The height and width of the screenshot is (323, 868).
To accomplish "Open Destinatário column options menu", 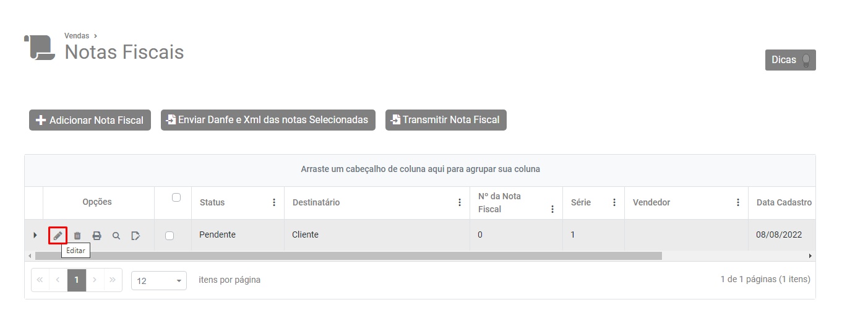I will click(x=460, y=202).
